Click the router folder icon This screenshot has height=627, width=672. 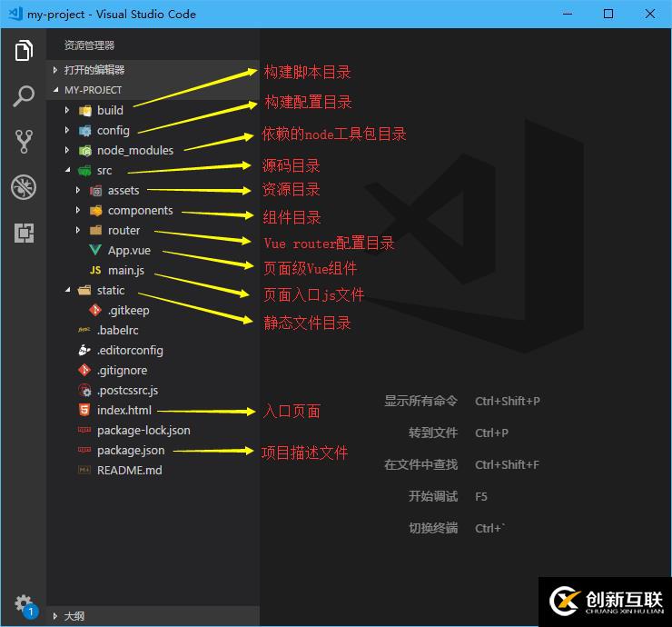(x=96, y=230)
